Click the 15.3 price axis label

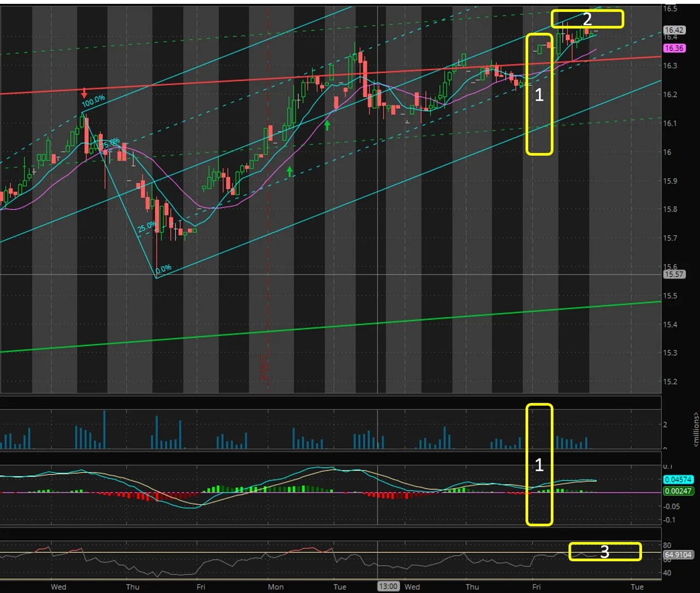tap(670, 353)
